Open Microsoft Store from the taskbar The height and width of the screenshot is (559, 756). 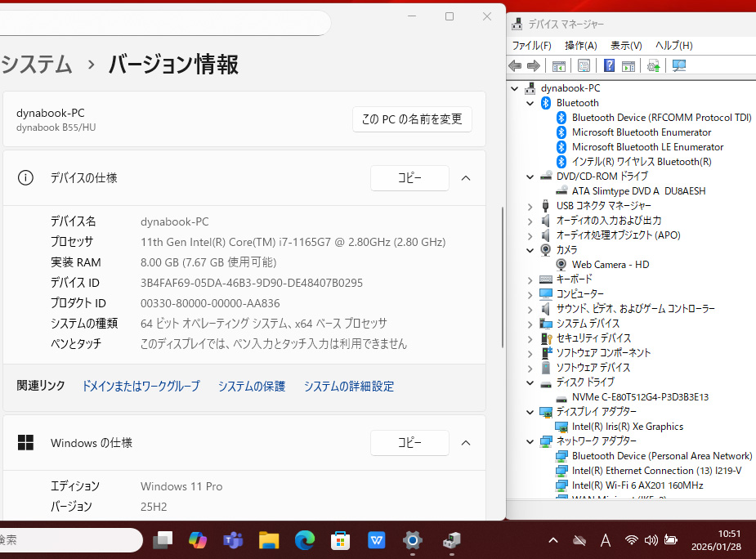pyautogui.click(x=341, y=540)
